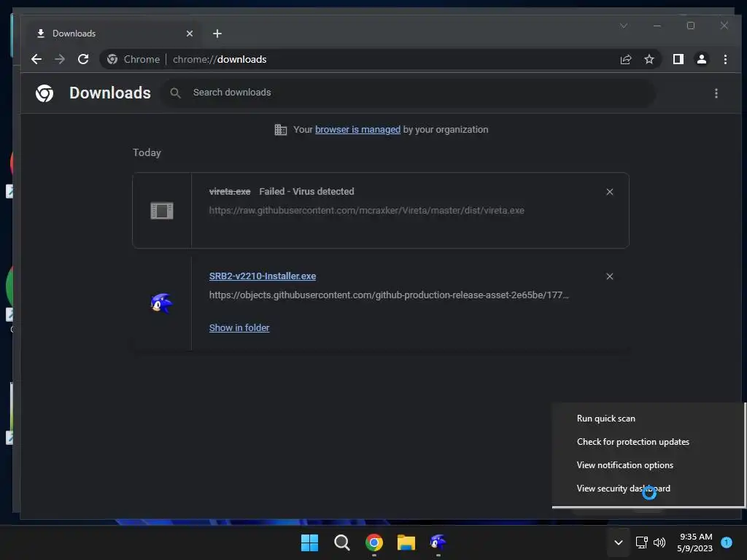This screenshot has width=747, height=560.
Task: Click the Chrome site info chip
Action: [x=133, y=59]
